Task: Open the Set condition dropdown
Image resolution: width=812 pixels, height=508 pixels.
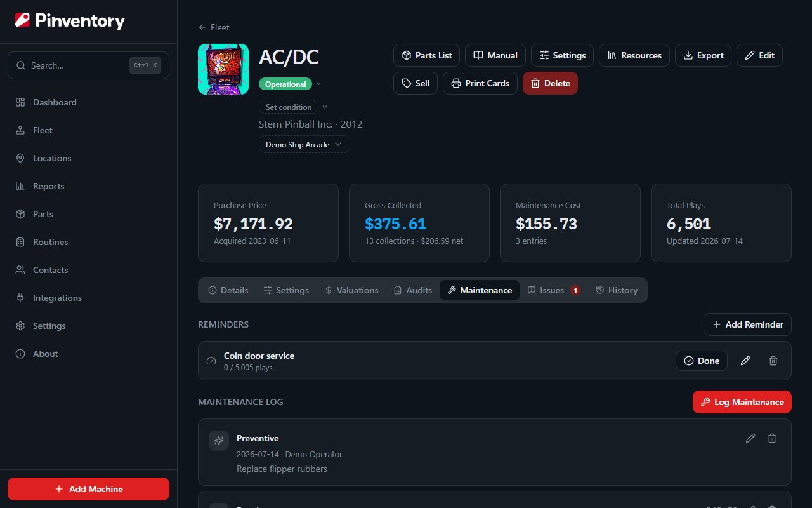Action: [x=294, y=107]
